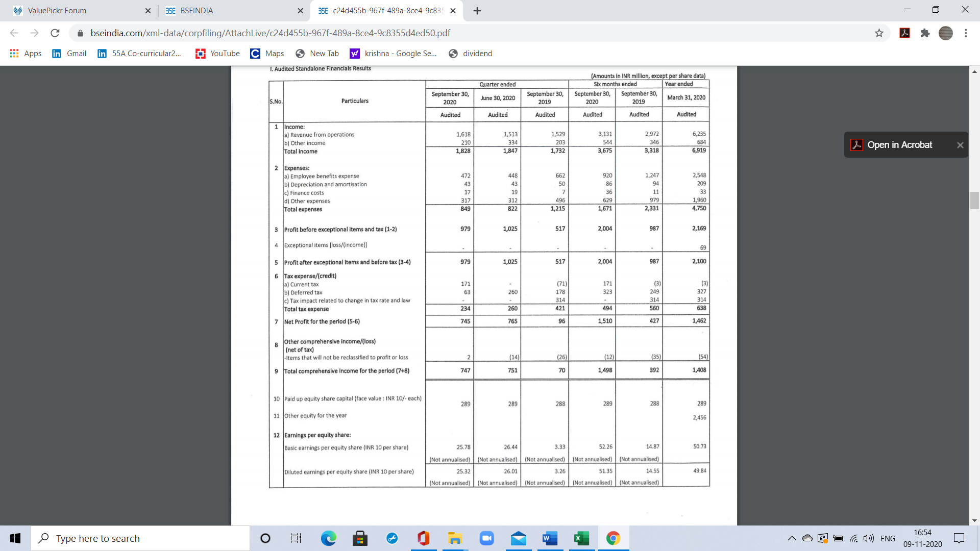The height and width of the screenshot is (551, 980).
Task: Show hidden system tray icons
Action: pos(792,538)
